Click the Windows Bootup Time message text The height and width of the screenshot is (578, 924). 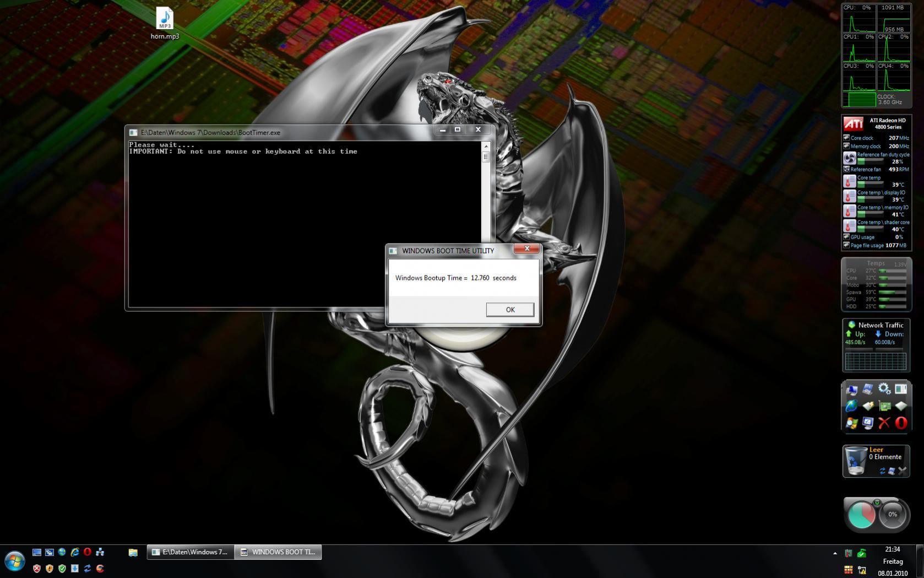click(x=456, y=278)
